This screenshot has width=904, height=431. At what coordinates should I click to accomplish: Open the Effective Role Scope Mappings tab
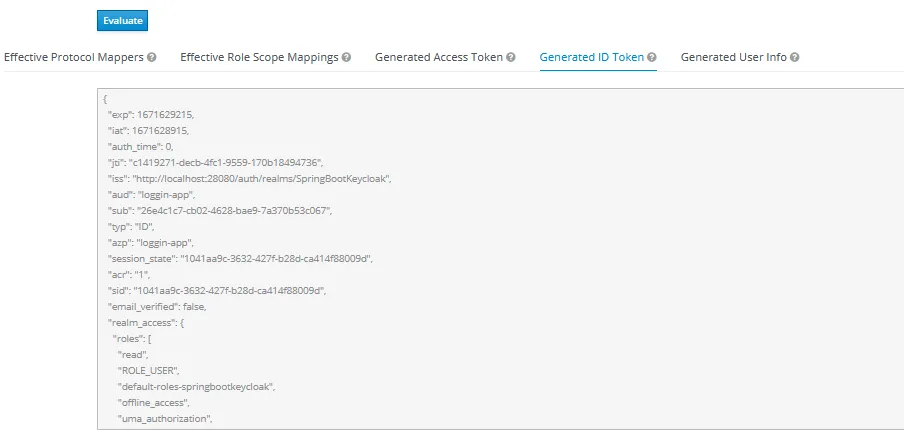(258, 57)
